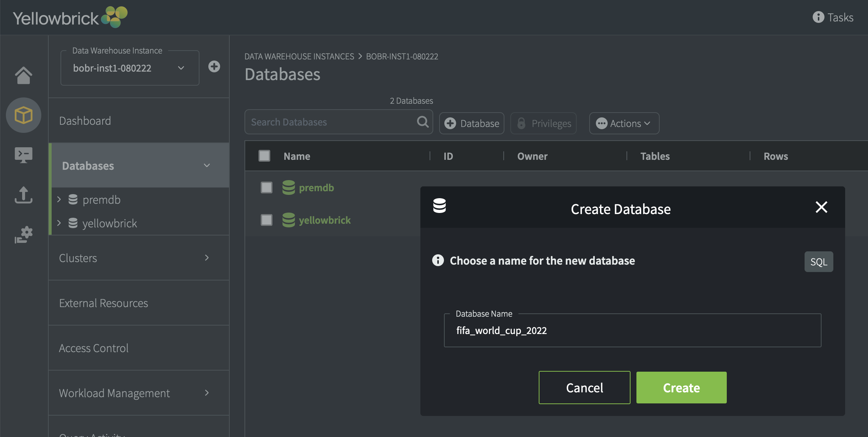The image size is (868, 437).
Task: Check the premdb row checkbox
Action: pos(266,187)
